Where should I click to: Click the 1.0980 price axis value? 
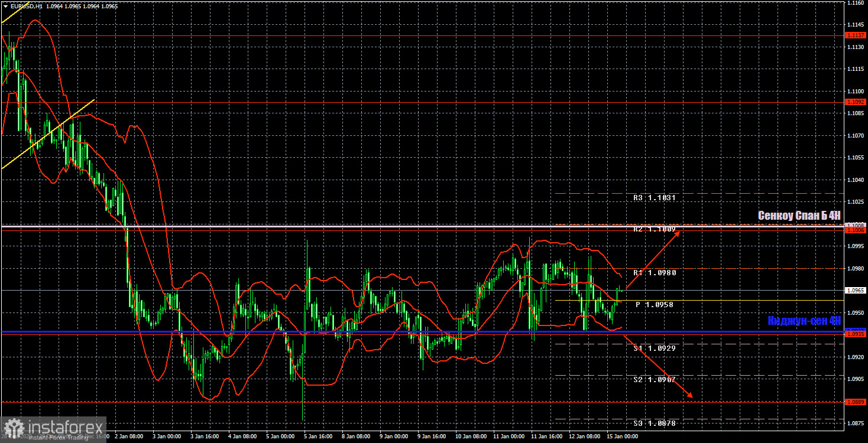coord(856,269)
